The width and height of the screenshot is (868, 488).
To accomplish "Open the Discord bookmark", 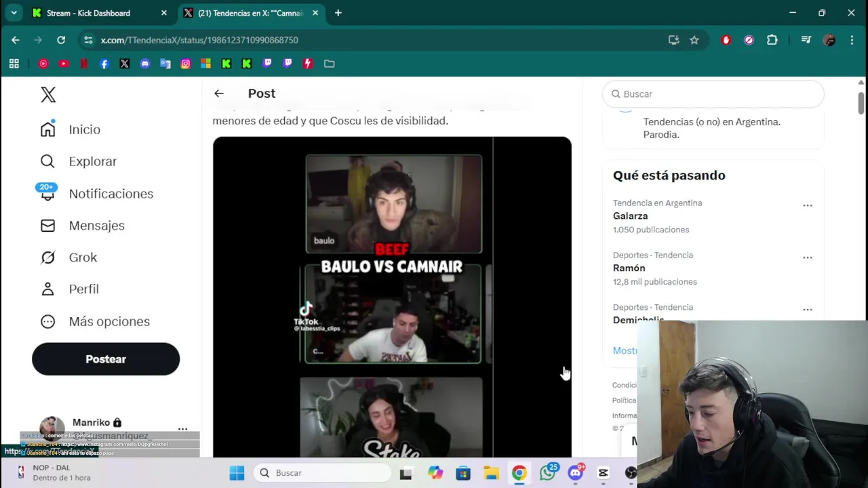I will [x=145, y=64].
